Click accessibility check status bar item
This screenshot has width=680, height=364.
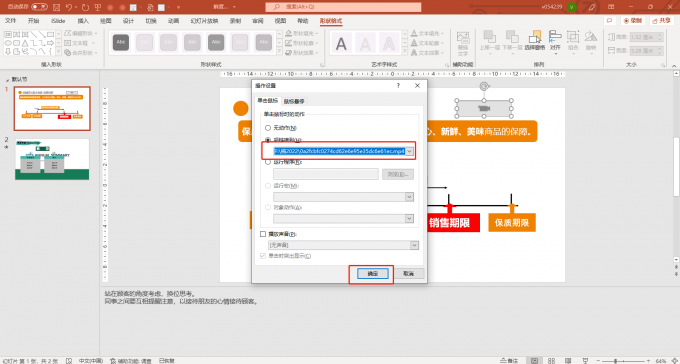click(131, 361)
